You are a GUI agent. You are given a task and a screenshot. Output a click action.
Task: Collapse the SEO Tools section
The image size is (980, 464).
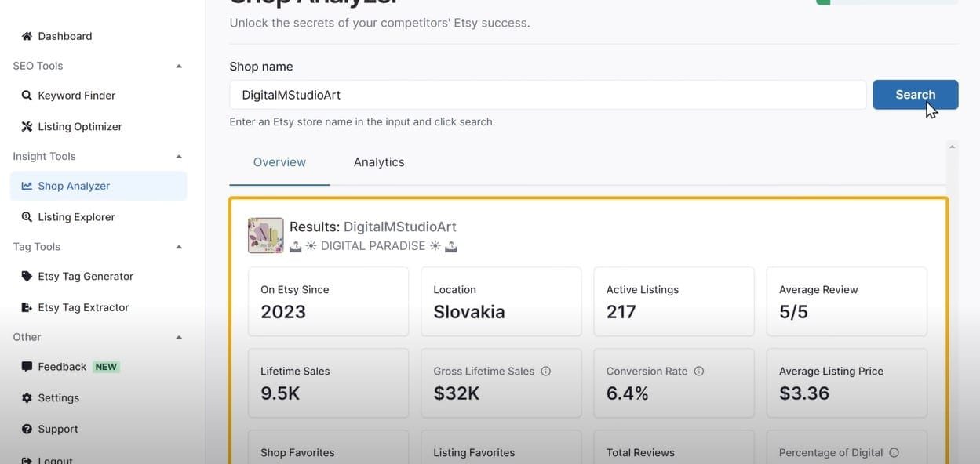click(179, 67)
